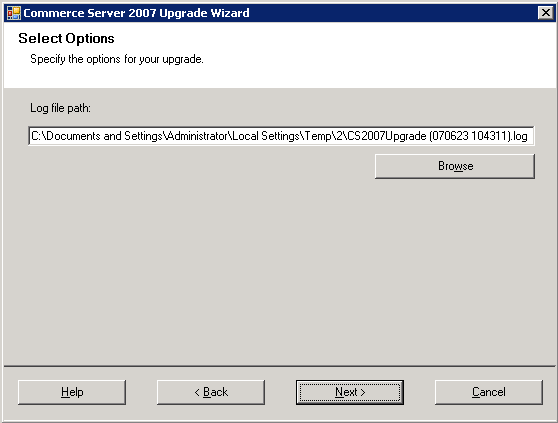Cancel the upgrade wizard
Screen dimensions: 558x423
coord(489,392)
